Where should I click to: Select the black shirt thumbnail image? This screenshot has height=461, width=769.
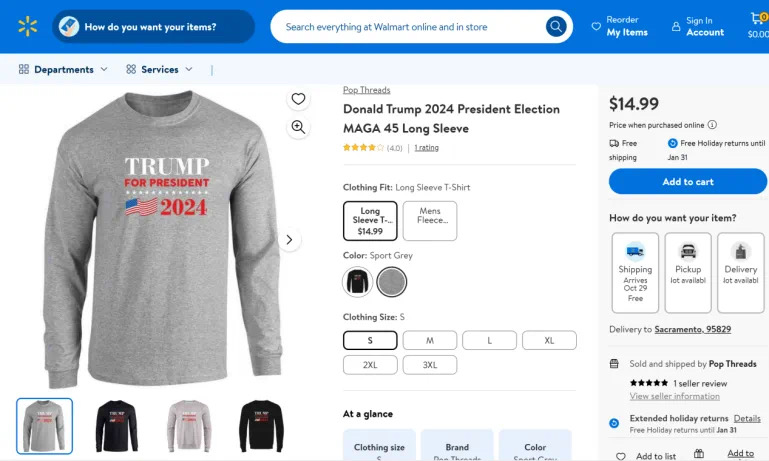(117, 425)
